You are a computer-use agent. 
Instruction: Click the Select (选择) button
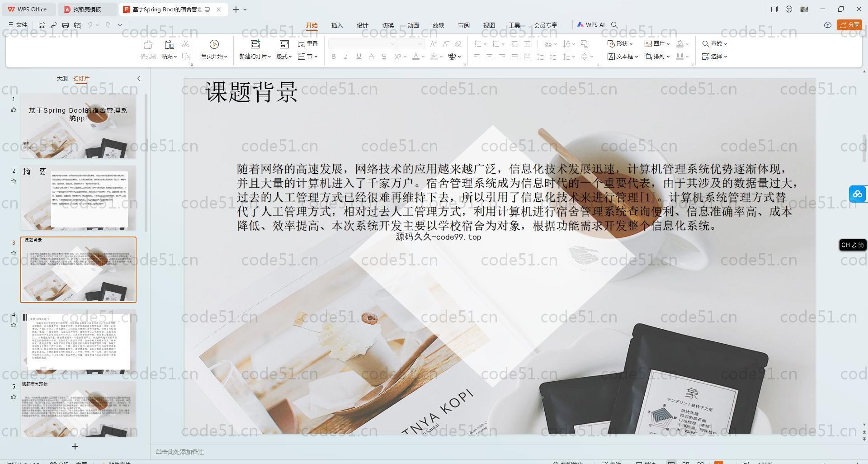[x=714, y=57]
